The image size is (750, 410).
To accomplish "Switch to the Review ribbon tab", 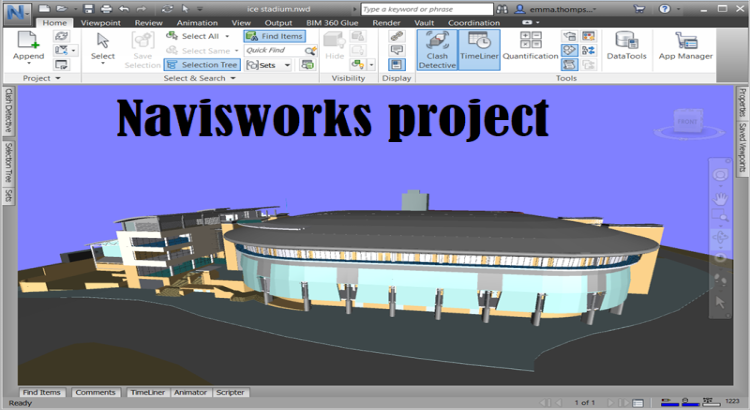I will (x=148, y=22).
